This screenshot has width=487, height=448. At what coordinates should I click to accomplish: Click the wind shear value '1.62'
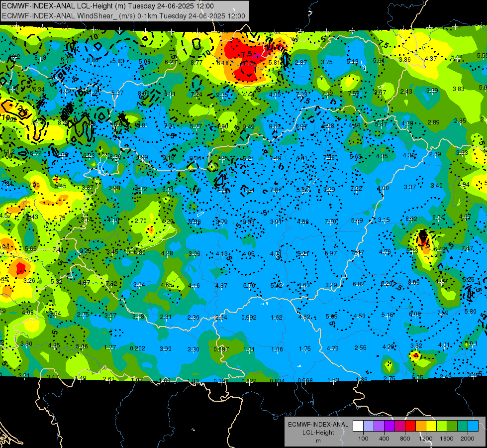(x=277, y=318)
